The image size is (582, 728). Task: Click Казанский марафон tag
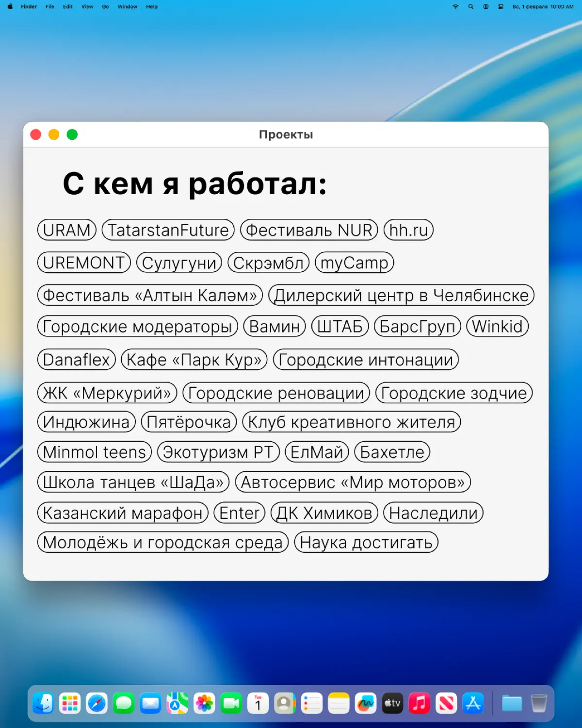[123, 513]
